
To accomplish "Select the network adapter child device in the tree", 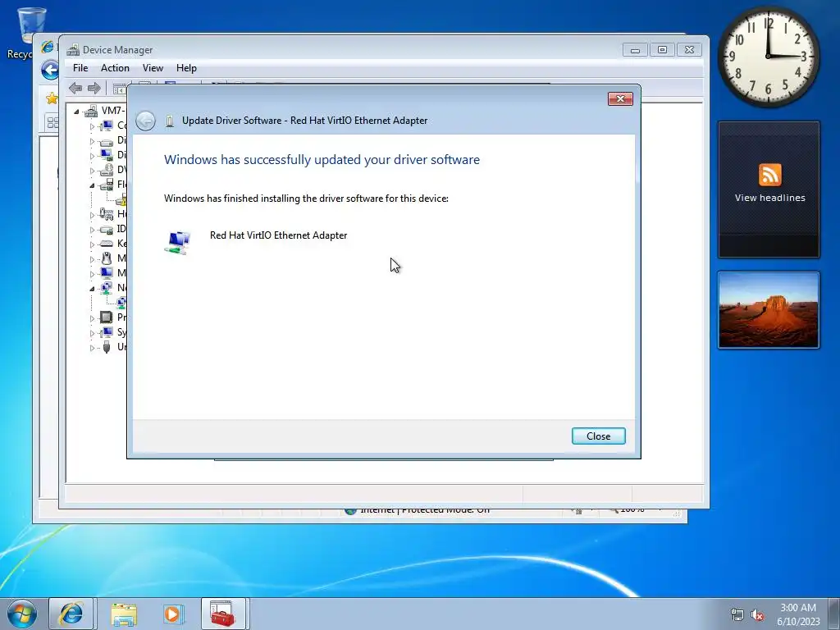I will 121,303.
